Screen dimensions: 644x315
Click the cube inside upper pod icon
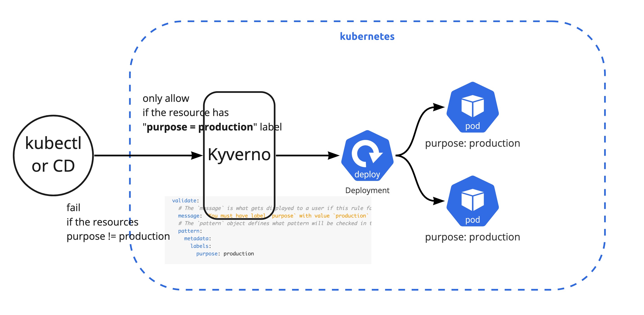click(472, 106)
